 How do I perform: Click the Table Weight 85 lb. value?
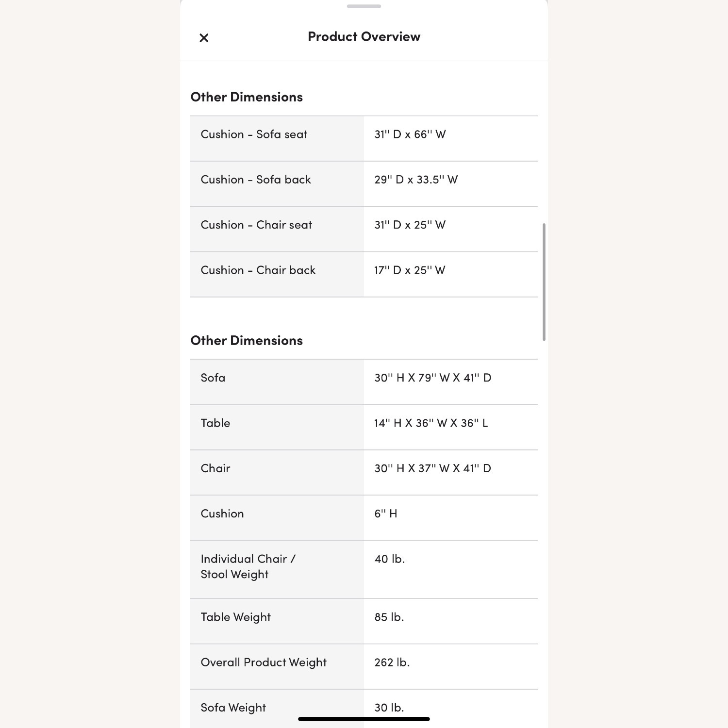389,617
